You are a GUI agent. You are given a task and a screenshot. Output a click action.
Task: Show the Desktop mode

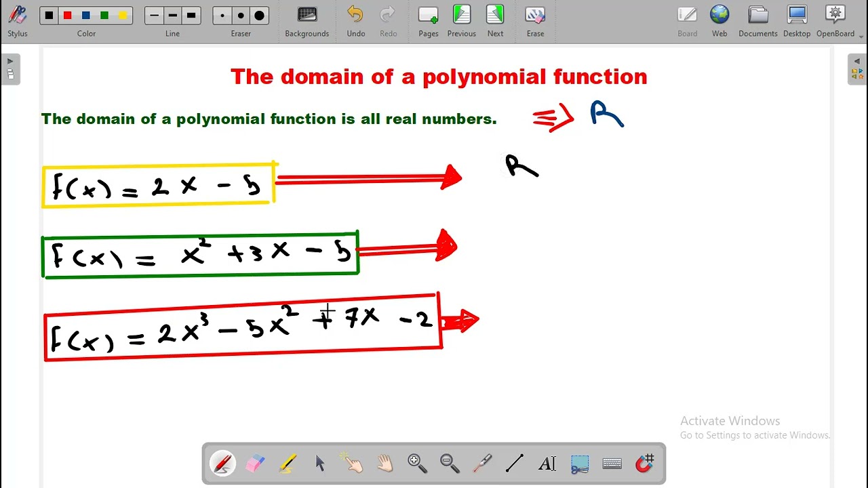coord(797,21)
